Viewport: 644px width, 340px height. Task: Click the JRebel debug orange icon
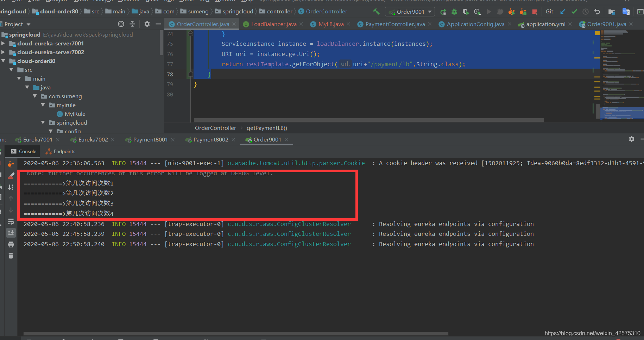coord(523,12)
